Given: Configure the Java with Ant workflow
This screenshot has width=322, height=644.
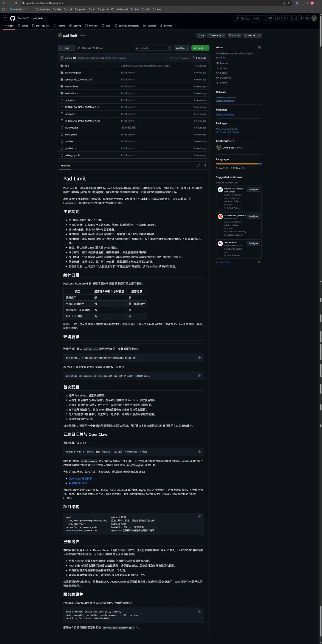Looking at the screenshot, I should (x=253, y=243).
